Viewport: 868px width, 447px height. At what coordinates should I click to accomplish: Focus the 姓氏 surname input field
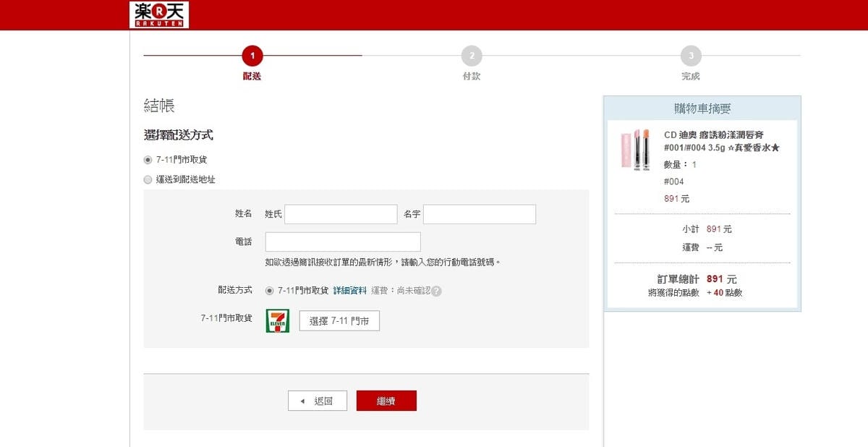pos(341,214)
